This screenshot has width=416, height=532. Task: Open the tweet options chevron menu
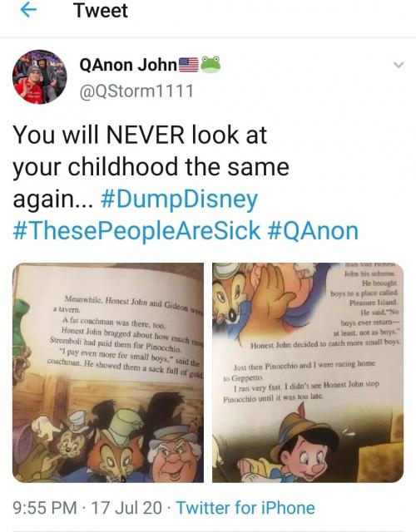point(399,65)
